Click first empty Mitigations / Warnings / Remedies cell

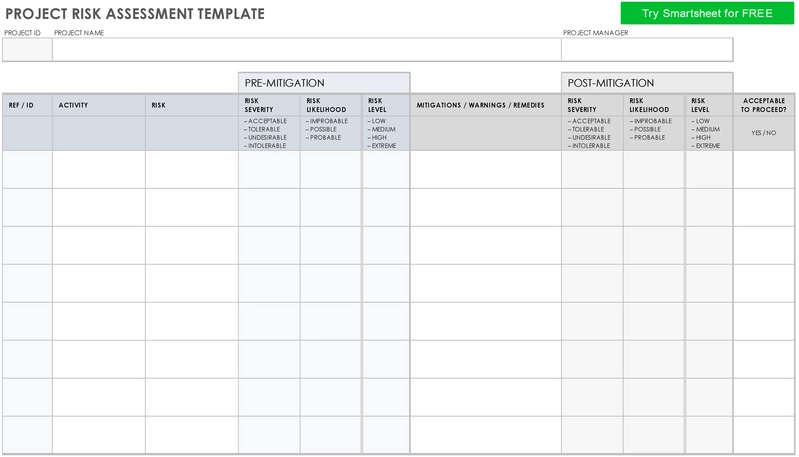[486, 170]
